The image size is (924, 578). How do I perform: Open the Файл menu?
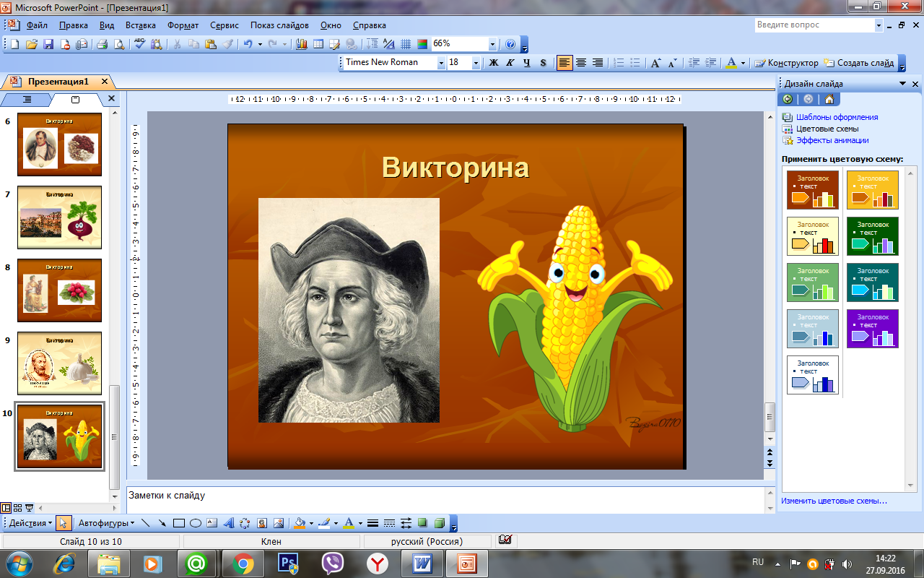37,25
